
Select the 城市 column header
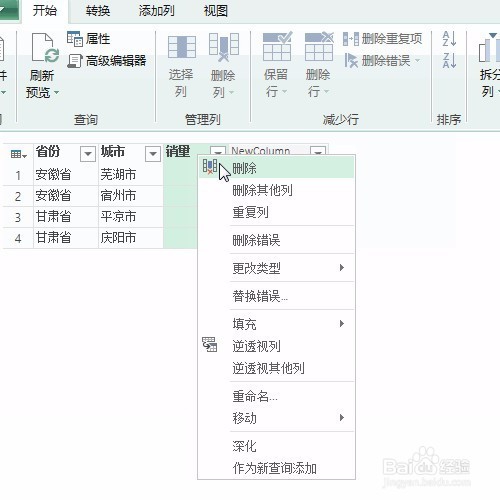coord(113,152)
